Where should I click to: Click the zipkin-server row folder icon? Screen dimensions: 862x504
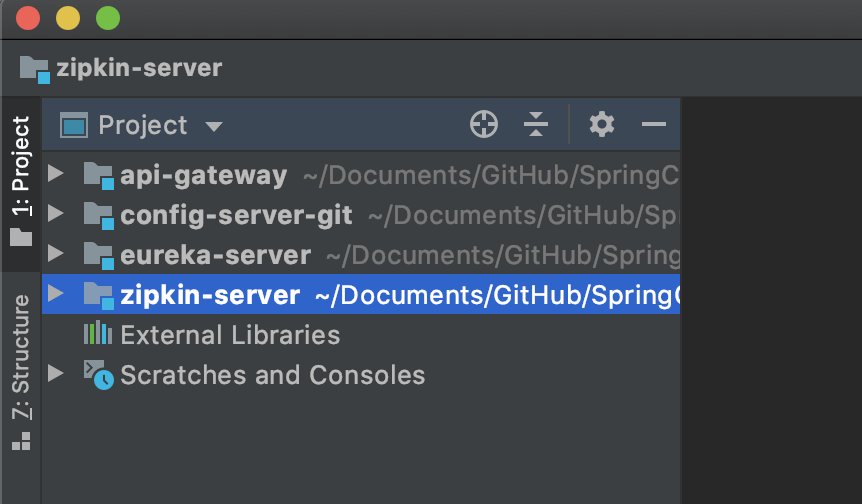tap(99, 296)
